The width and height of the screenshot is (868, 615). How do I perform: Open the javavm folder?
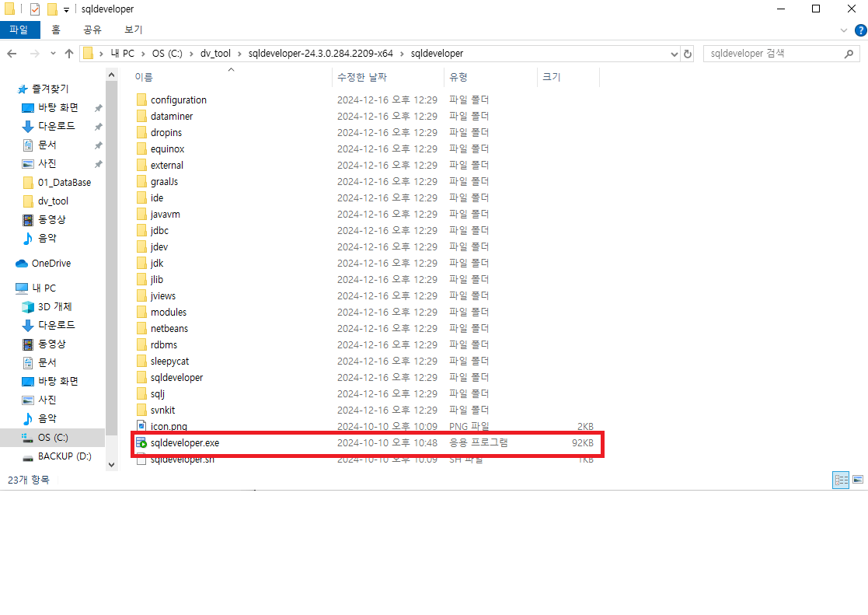pyautogui.click(x=165, y=215)
